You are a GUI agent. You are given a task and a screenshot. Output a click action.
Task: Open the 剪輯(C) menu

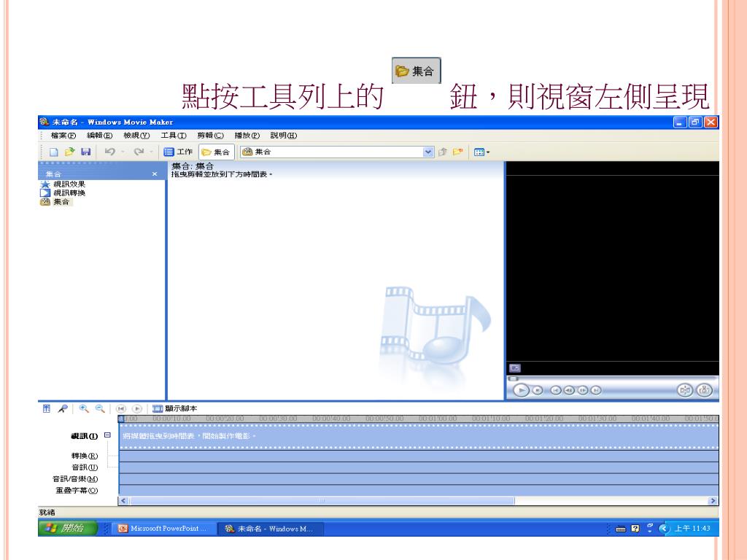point(211,136)
